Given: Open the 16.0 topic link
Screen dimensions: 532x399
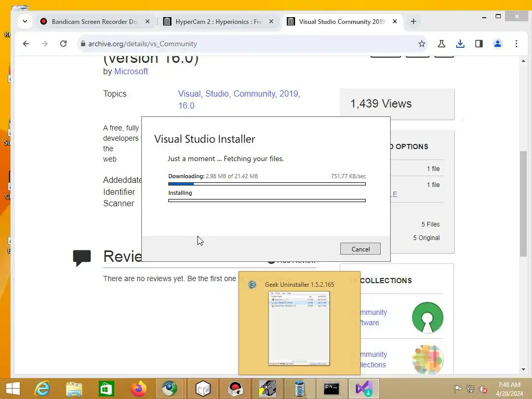Looking at the screenshot, I should point(187,105).
